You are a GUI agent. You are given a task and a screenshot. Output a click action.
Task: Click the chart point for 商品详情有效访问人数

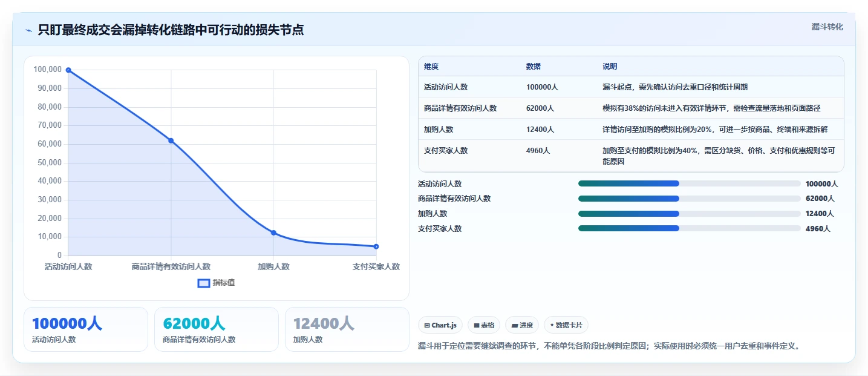coord(171,140)
